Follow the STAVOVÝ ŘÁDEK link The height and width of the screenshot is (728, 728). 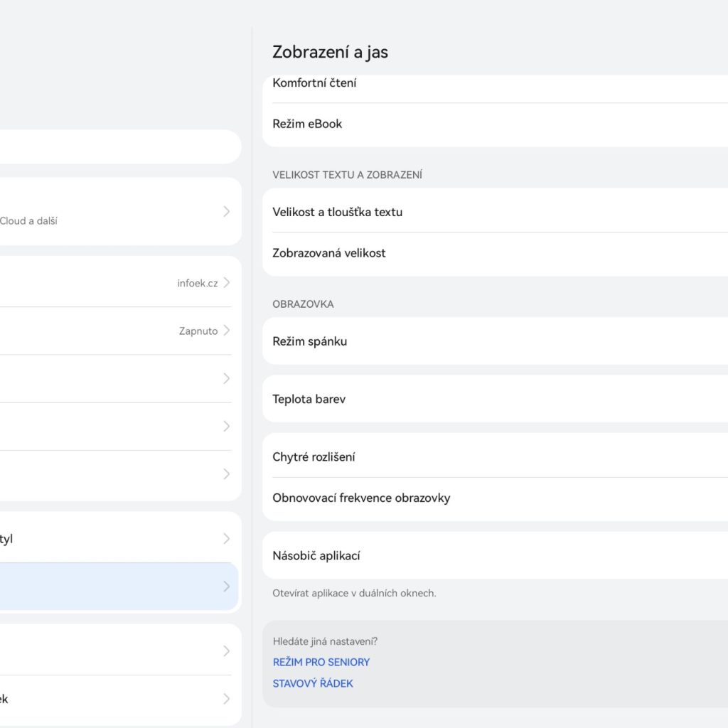click(x=313, y=683)
